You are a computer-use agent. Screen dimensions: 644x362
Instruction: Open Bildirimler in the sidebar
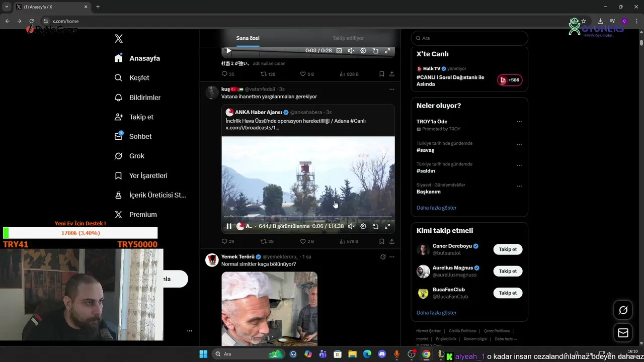point(137,98)
